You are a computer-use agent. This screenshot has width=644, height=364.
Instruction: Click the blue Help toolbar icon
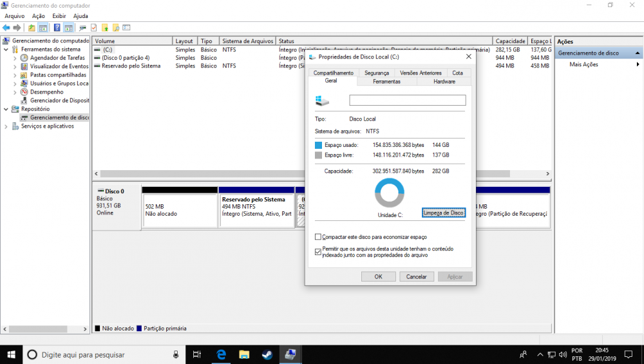coord(57,28)
